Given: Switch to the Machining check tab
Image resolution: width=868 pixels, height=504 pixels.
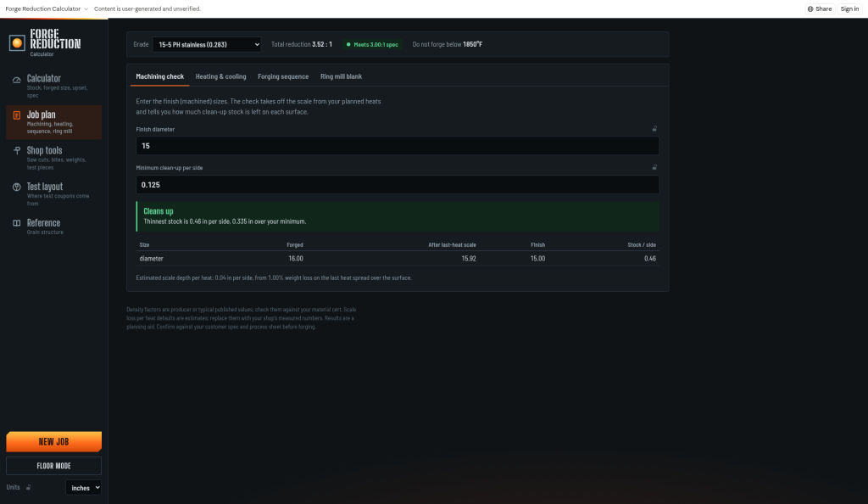Looking at the screenshot, I should click(x=160, y=76).
